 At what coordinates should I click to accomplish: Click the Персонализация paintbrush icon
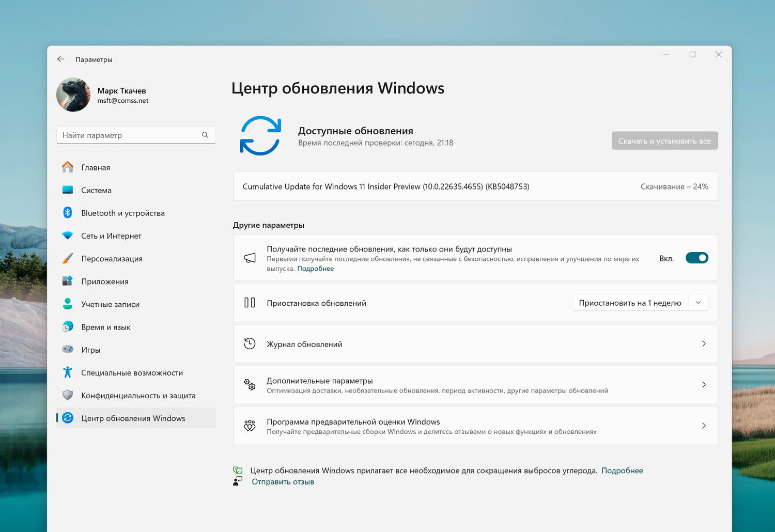pos(68,258)
